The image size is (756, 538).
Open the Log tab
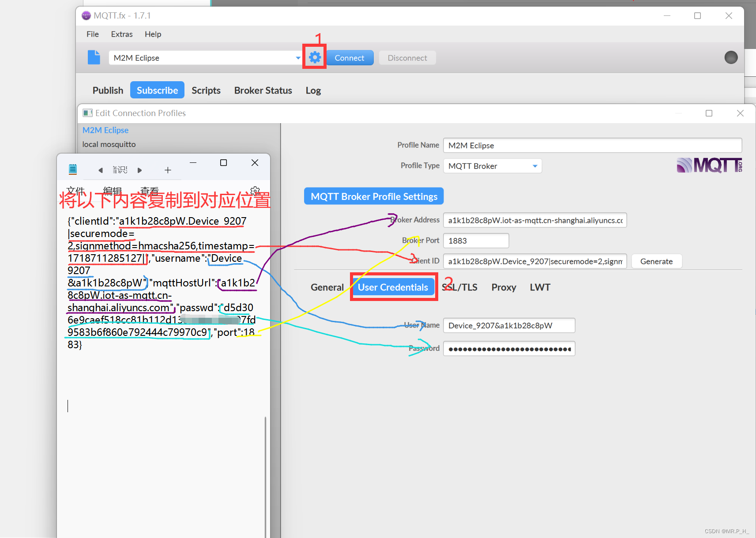[x=313, y=90]
